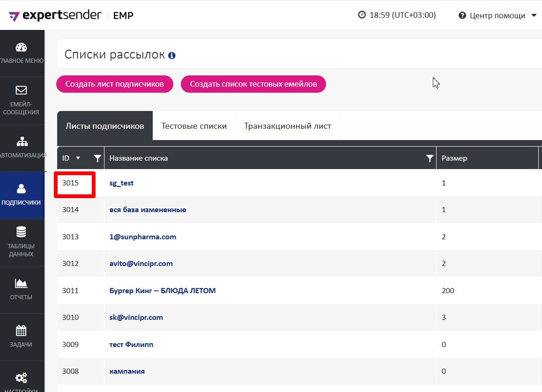The height and width of the screenshot is (392, 542).
Task: Click Создать список тестовых емейлов button
Action: pos(253,84)
